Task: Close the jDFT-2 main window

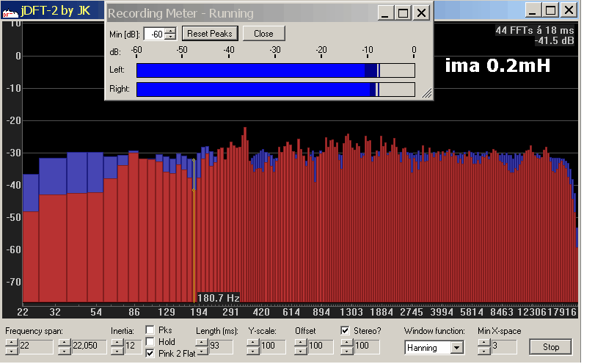Action: pyautogui.click(x=569, y=10)
